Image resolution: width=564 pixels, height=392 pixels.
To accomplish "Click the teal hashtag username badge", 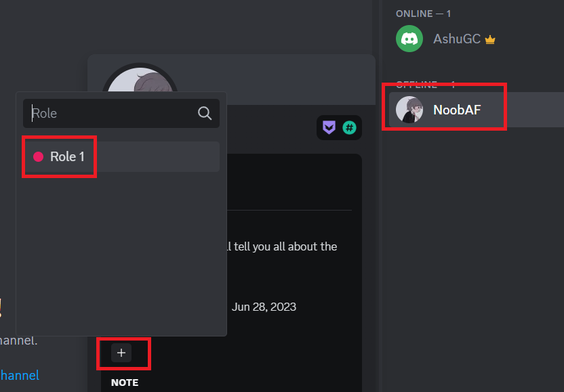I will pos(349,127).
